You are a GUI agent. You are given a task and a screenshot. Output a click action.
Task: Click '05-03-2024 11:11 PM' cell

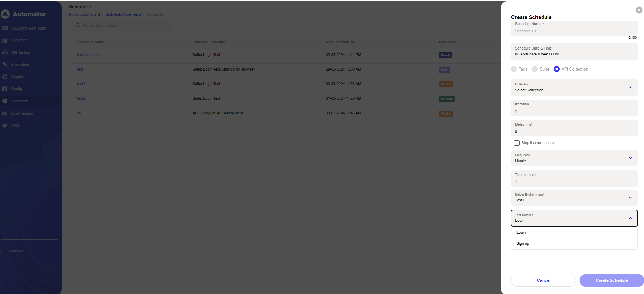point(344,55)
